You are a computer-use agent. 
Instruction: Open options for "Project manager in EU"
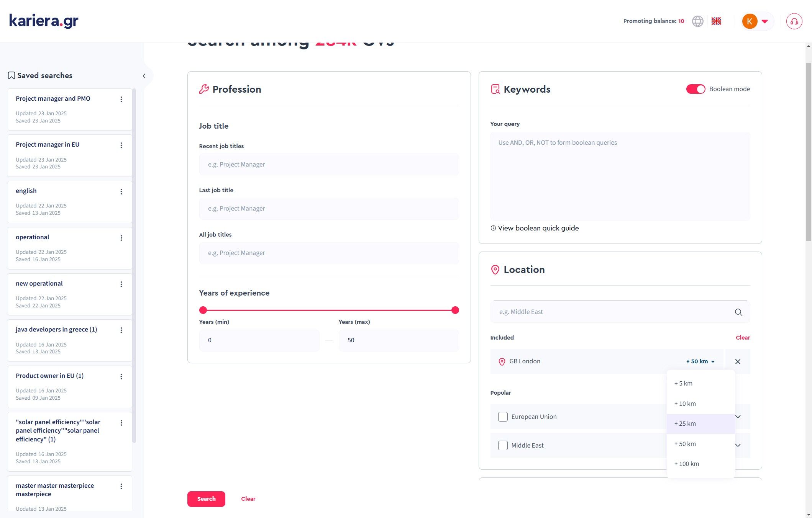(121, 145)
